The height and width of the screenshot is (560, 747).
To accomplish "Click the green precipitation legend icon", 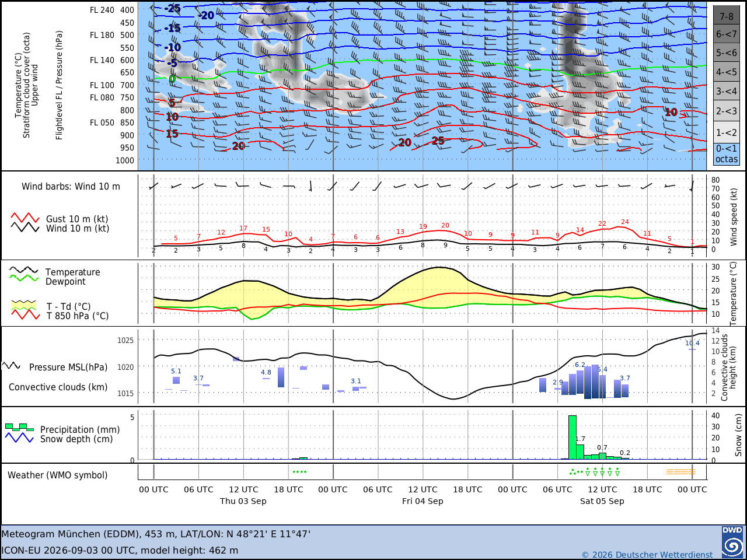I will tap(19, 427).
